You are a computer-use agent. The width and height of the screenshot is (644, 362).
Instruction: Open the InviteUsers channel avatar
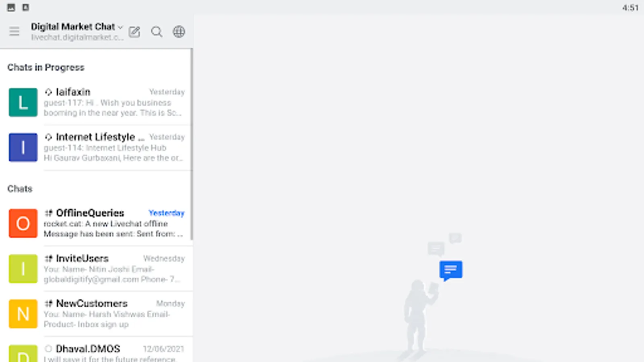23,269
